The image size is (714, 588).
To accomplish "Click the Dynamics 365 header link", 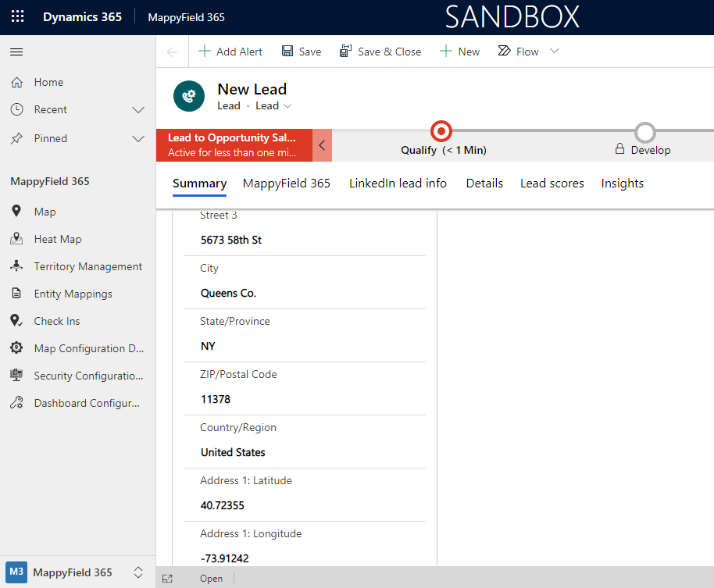I will 83,17.
